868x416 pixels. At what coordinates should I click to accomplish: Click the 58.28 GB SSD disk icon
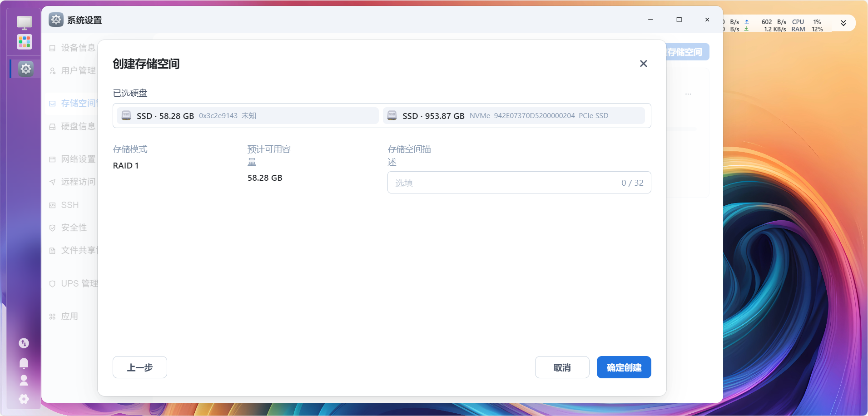127,116
